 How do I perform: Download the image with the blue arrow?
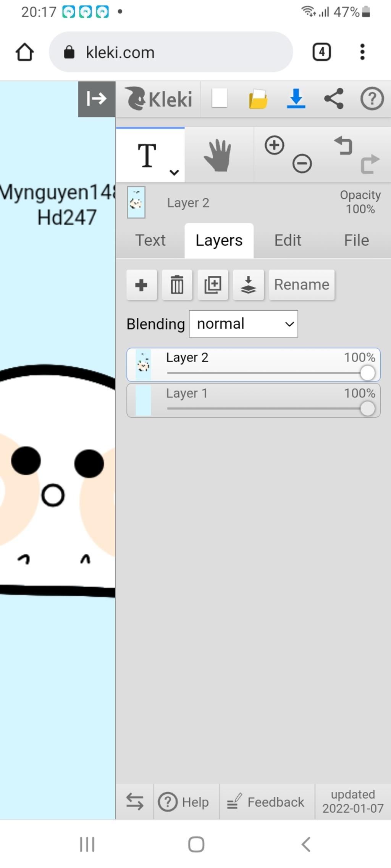[296, 98]
